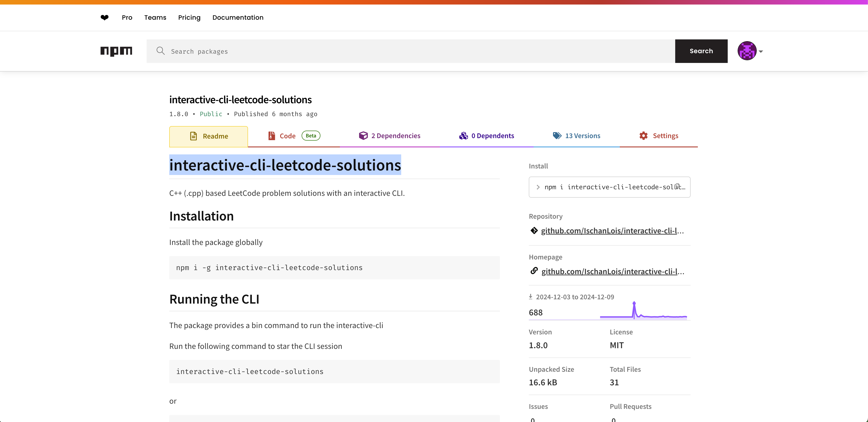Click the highlighted readme heading
Viewport: 868px width, 422px height.
tap(285, 165)
